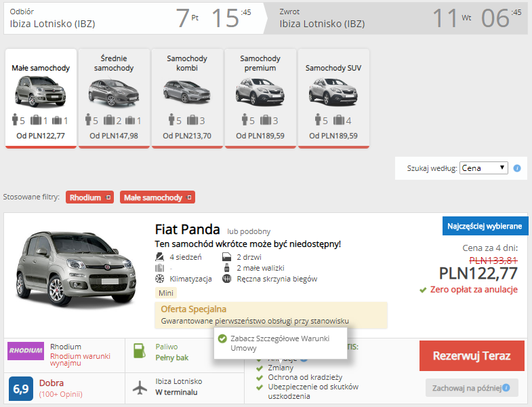Click the Od PLN213,70 price label
532x407 pixels.
tap(187, 136)
